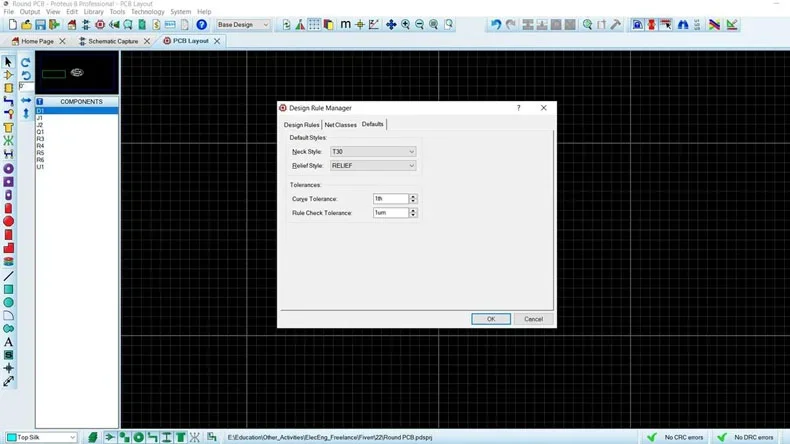Click the Save Project icon

(40, 25)
